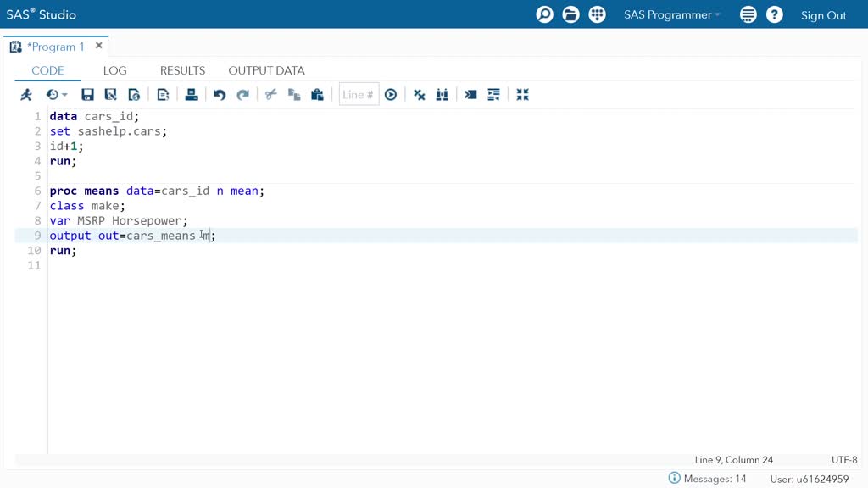Cut the selection with the scissors icon
The width and height of the screenshot is (868, 488).
pos(270,95)
